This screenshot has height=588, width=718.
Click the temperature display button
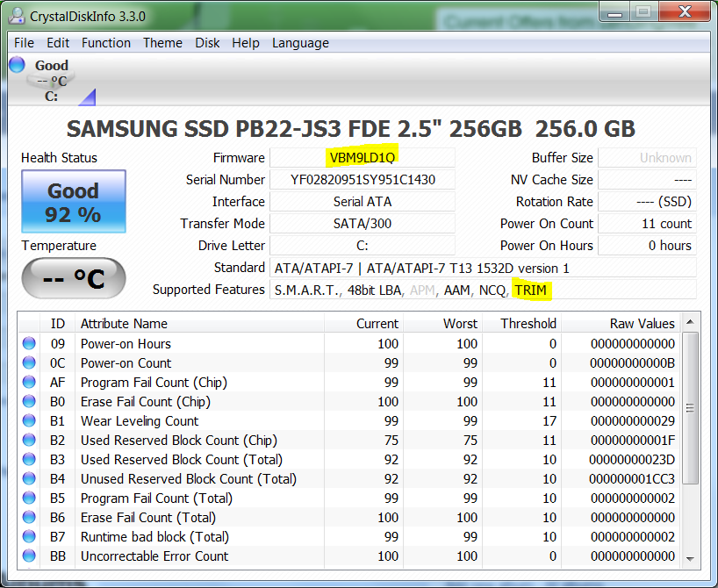point(73,278)
